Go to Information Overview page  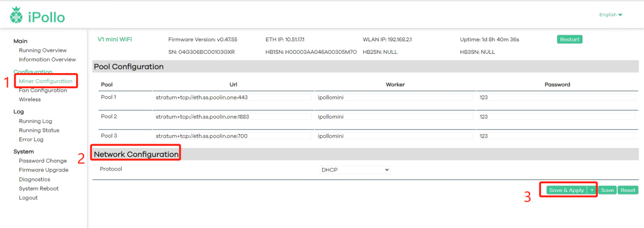tap(47, 59)
